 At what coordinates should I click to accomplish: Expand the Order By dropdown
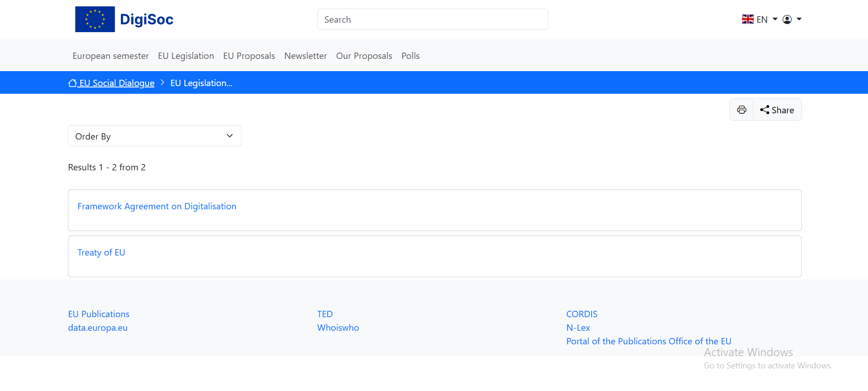[x=154, y=136]
